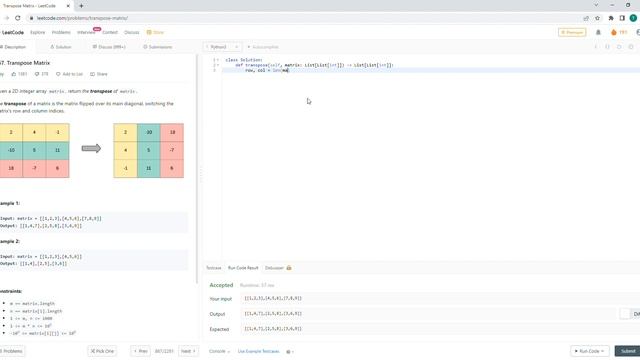Click the comments count icon

37,74
